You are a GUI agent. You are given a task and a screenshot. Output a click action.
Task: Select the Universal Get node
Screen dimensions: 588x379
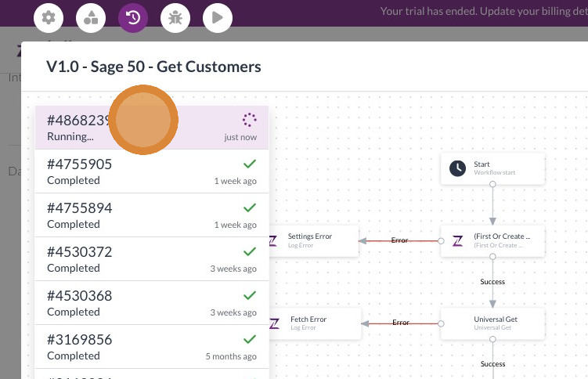(492, 323)
